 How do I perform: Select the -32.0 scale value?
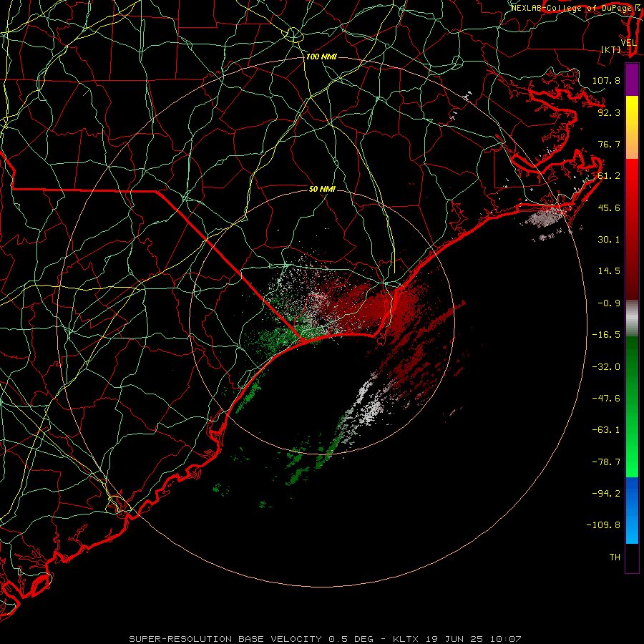pos(606,367)
